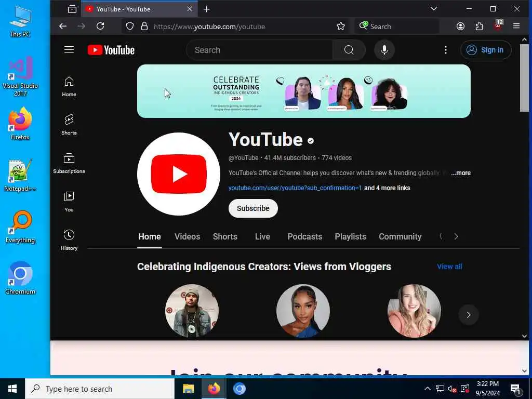
Task: Click the YouTube channel avatar image
Action: (179, 174)
